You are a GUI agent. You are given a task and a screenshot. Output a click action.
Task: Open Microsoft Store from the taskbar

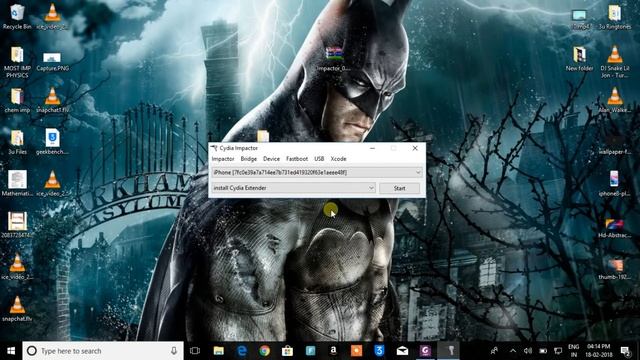click(x=287, y=351)
